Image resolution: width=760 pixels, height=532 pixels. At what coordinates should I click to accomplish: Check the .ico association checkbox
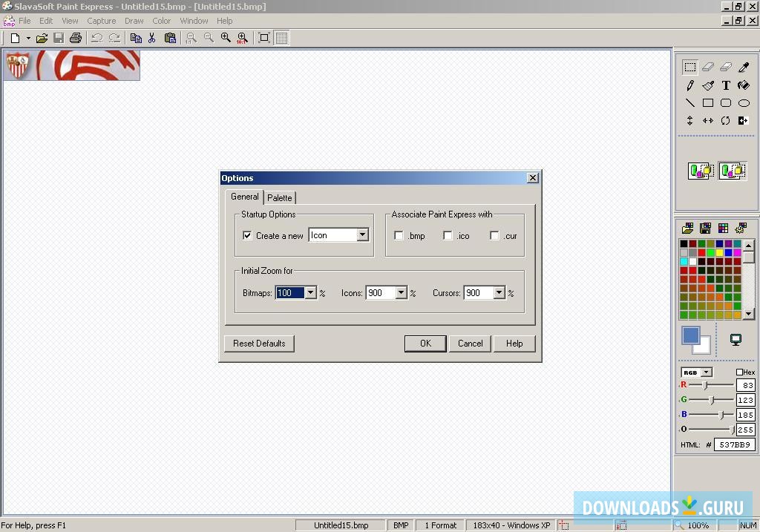pyautogui.click(x=448, y=235)
